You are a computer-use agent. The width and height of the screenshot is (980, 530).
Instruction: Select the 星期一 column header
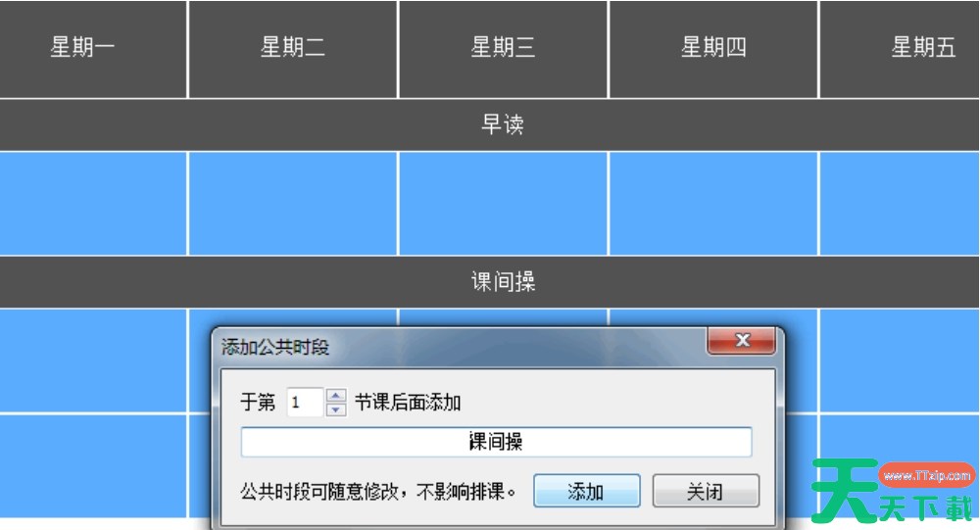(x=93, y=49)
